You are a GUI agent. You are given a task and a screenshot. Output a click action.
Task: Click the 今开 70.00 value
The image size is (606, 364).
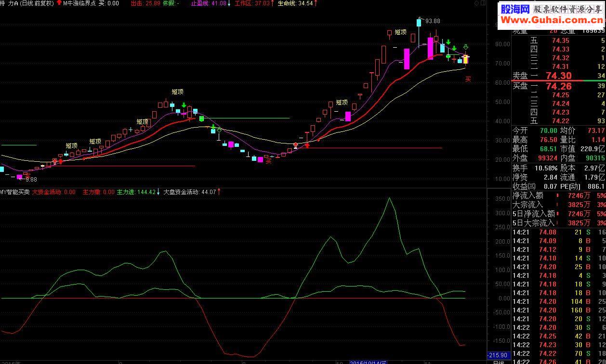(548, 130)
